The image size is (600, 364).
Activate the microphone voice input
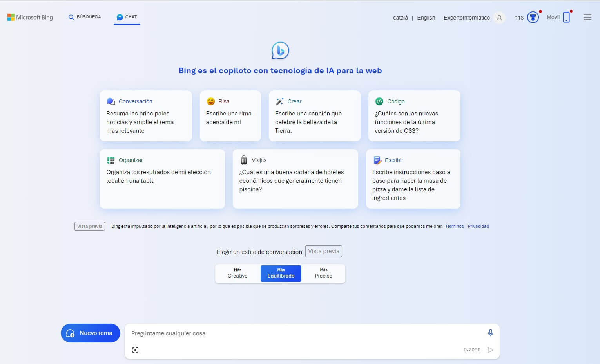click(490, 333)
